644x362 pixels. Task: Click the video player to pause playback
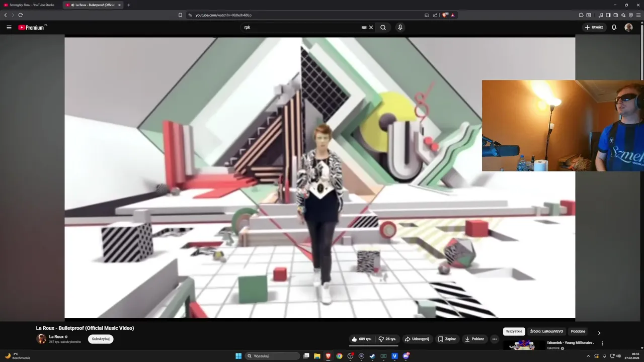319,177
